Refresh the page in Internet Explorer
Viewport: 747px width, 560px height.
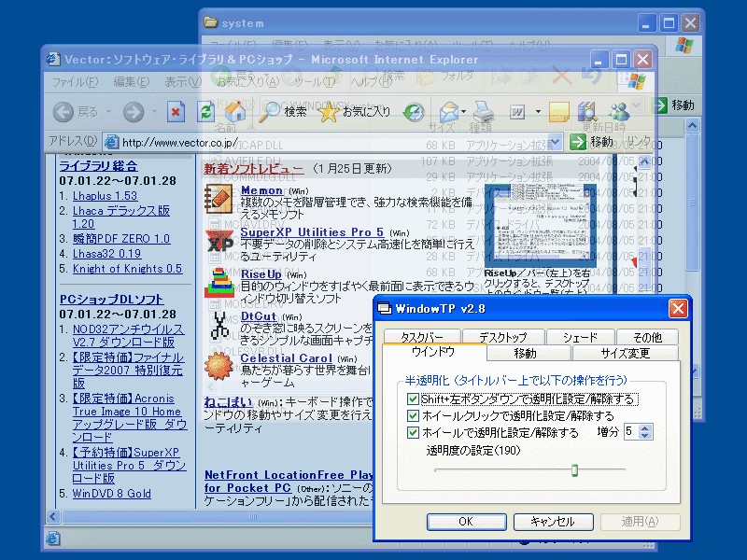(x=205, y=112)
